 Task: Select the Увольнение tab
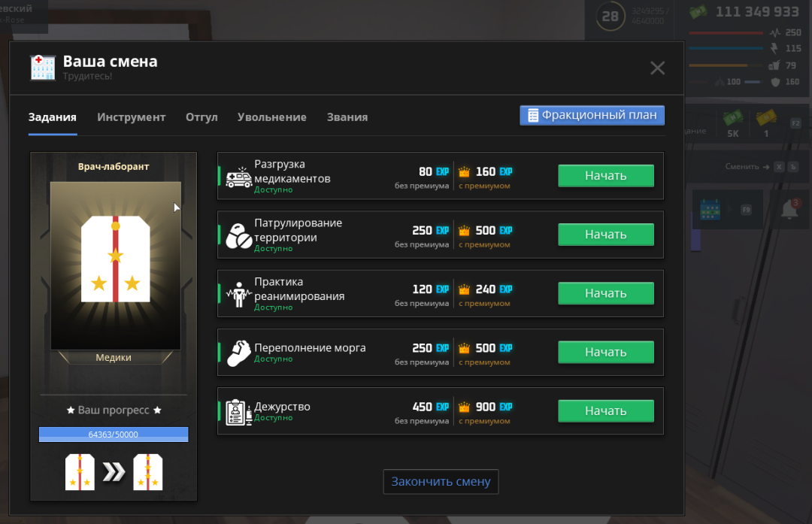click(x=271, y=117)
